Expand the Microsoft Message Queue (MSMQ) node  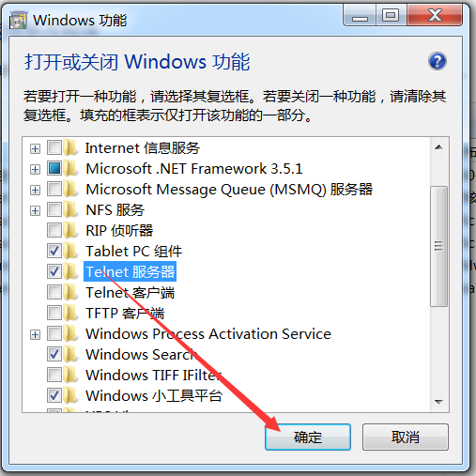(35, 190)
